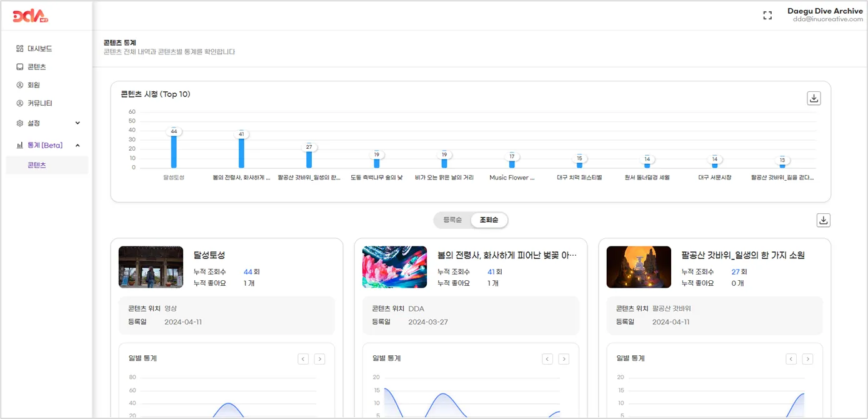This screenshot has height=419, width=868.
Task: Click the 커뮤니티 sidebar icon
Action: tap(19, 103)
